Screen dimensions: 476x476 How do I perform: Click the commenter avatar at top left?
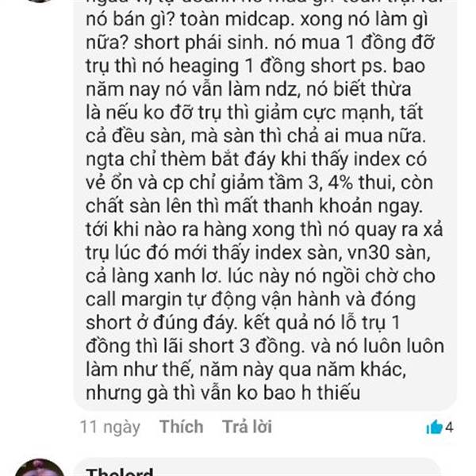click(40, 2)
